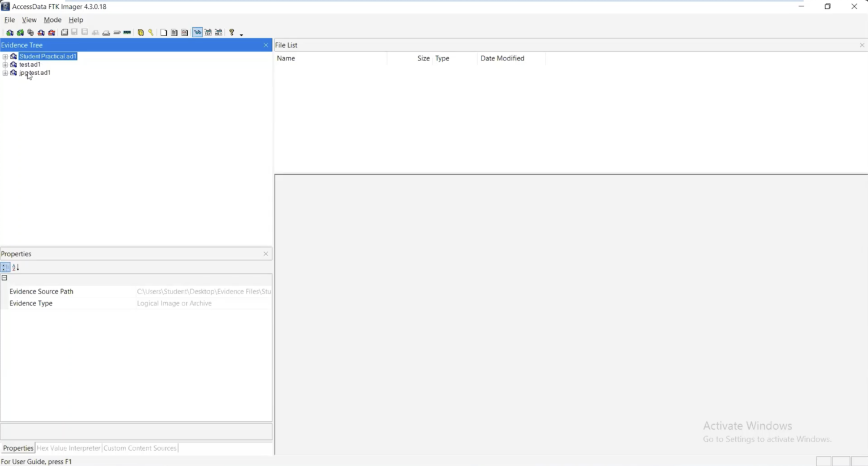868x466 pixels.
Task: Expand the Student Practical.ad1 evidence item
Action: (5, 56)
